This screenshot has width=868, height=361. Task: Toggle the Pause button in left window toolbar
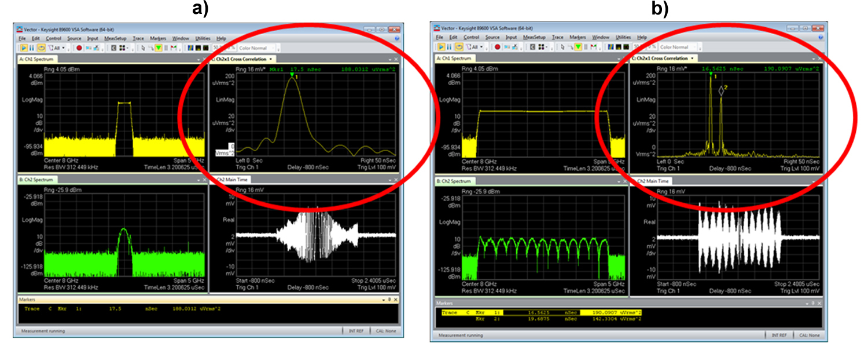click(32, 47)
